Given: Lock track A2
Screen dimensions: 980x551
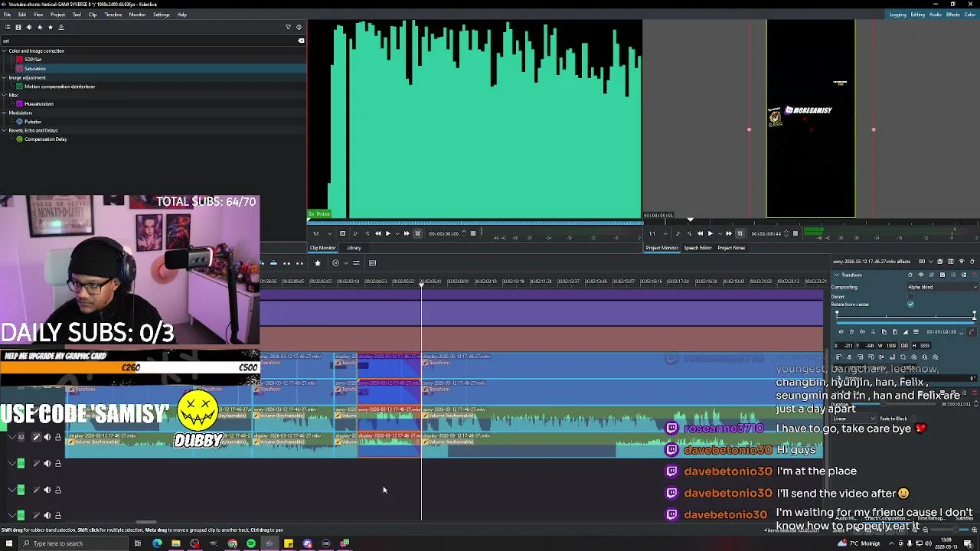Looking at the screenshot, I should (57, 437).
